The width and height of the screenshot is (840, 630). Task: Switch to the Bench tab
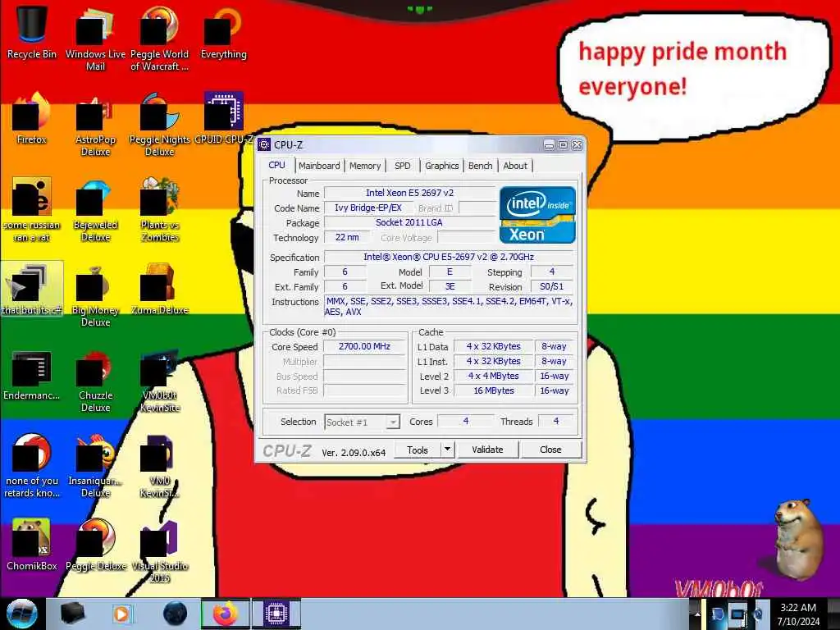pyautogui.click(x=480, y=166)
